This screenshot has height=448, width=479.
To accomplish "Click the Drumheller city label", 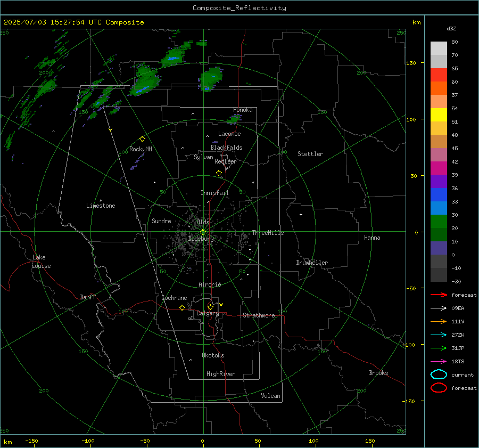I will coord(312,263).
